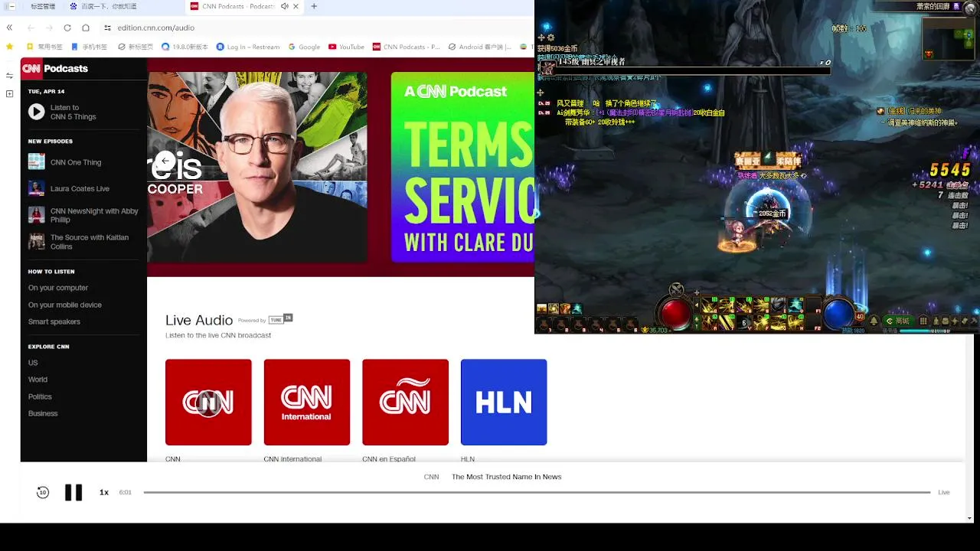Change the 1x playback speed
Viewport: 980px width, 551px height.
point(104,493)
